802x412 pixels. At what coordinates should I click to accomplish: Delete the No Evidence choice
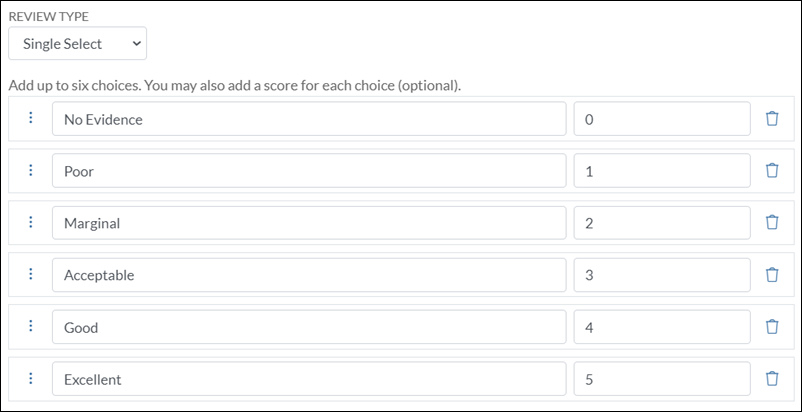click(x=771, y=119)
